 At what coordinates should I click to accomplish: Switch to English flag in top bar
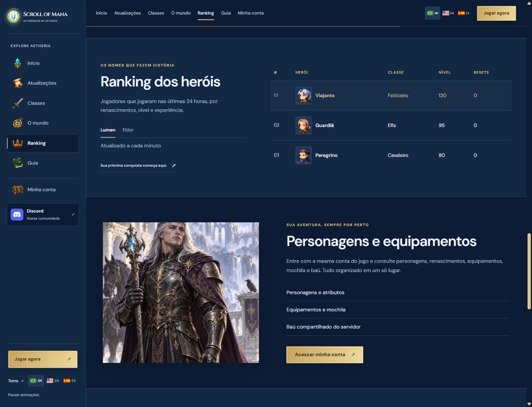coord(448,13)
